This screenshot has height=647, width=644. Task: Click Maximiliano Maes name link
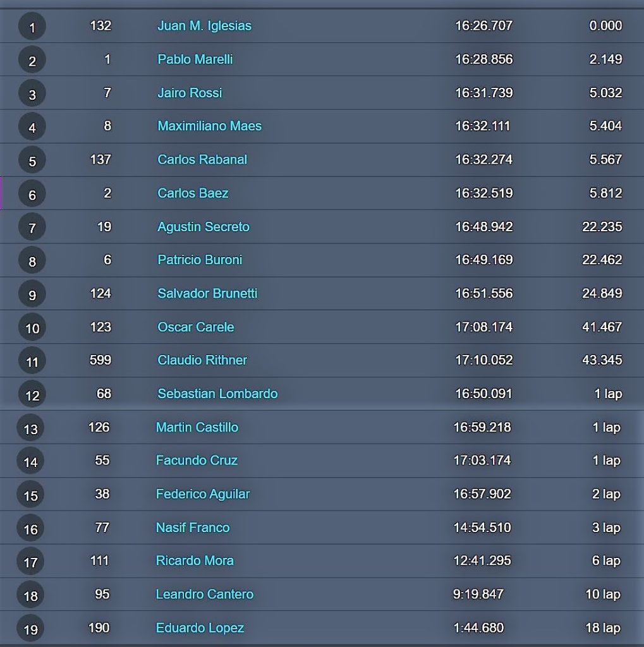[x=209, y=126]
